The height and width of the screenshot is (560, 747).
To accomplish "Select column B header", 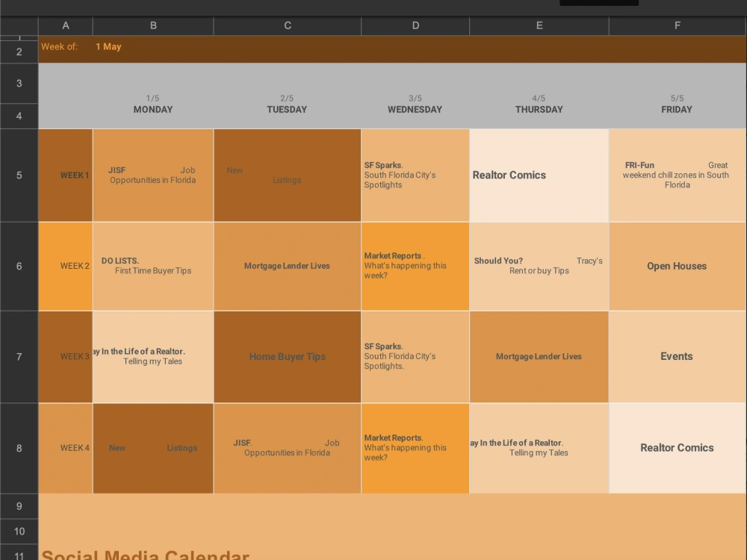I will 153,25.
